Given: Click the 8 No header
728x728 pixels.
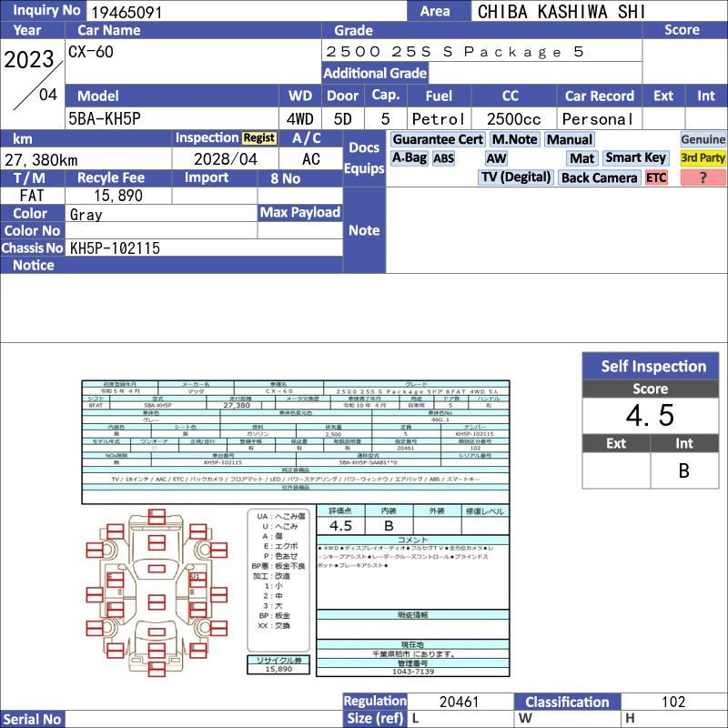Looking at the screenshot, I should [x=300, y=178].
